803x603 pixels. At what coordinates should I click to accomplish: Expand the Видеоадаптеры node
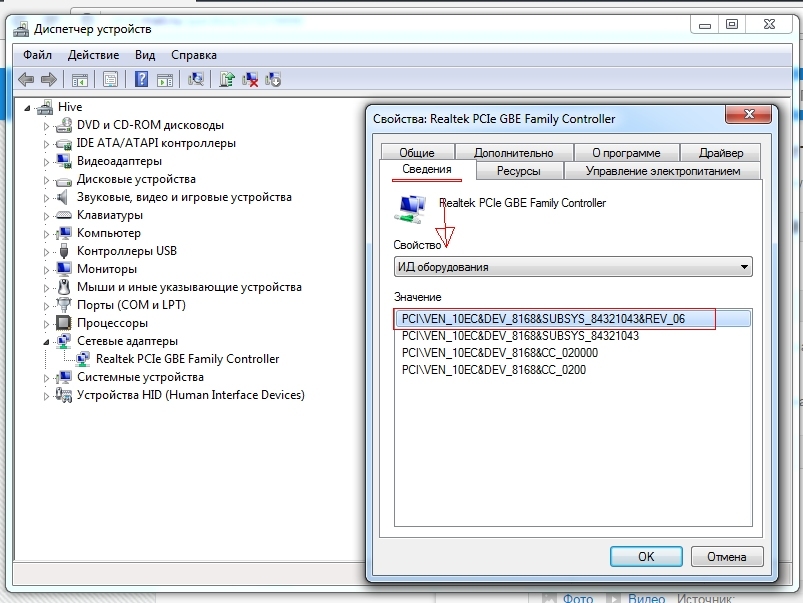pos(46,162)
